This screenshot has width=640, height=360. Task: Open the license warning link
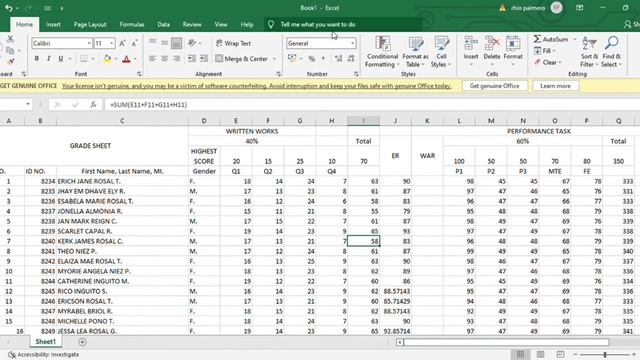256,86
